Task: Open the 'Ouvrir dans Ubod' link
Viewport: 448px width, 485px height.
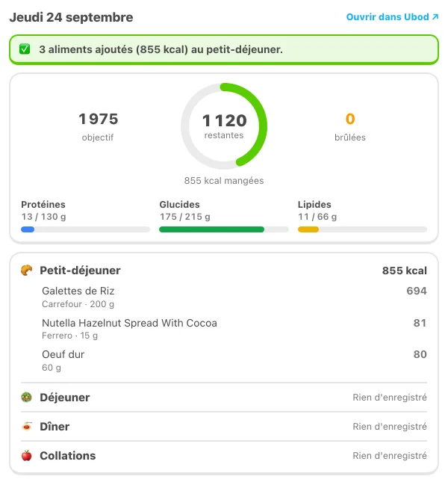Action: pos(392,16)
